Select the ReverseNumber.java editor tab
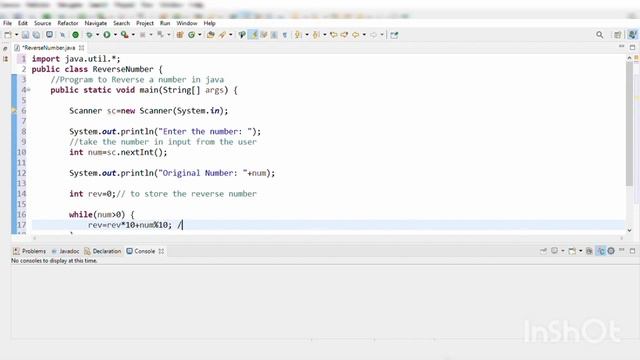Screen dimensions: 640x360 click(49, 48)
